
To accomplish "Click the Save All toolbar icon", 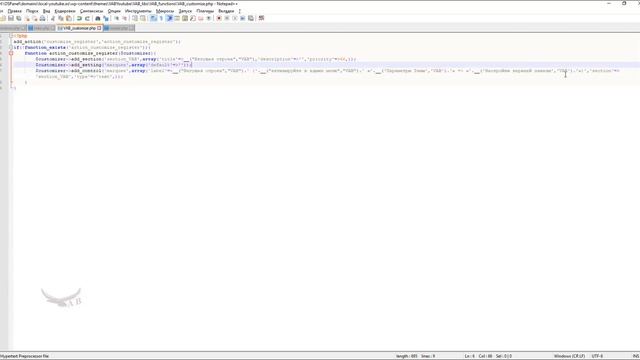I will pos(19,18).
